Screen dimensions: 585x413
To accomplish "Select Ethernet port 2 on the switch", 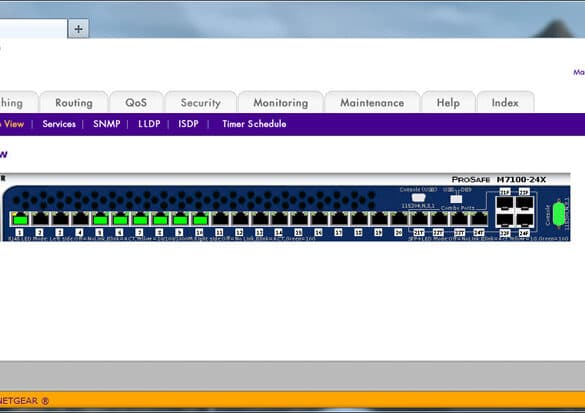I will 40,219.
